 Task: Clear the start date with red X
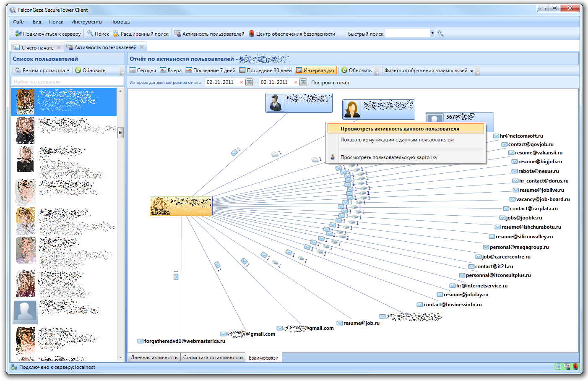tap(241, 82)
